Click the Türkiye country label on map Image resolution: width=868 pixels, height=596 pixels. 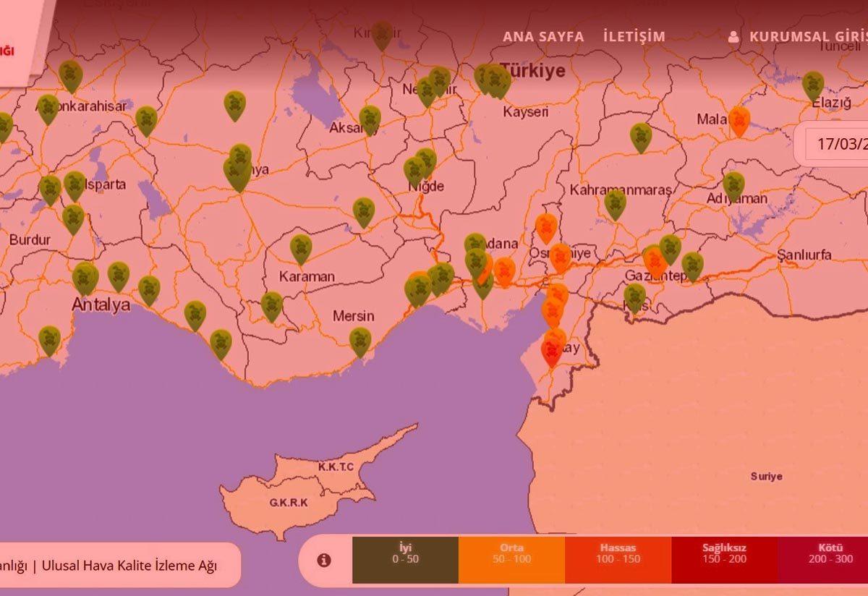tap(532, 71)
